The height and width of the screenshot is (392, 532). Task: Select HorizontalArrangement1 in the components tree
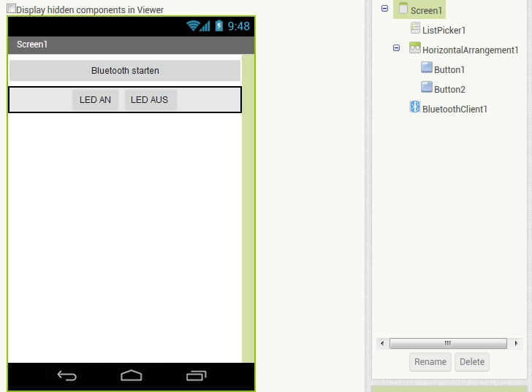click(x=471, y=50)
